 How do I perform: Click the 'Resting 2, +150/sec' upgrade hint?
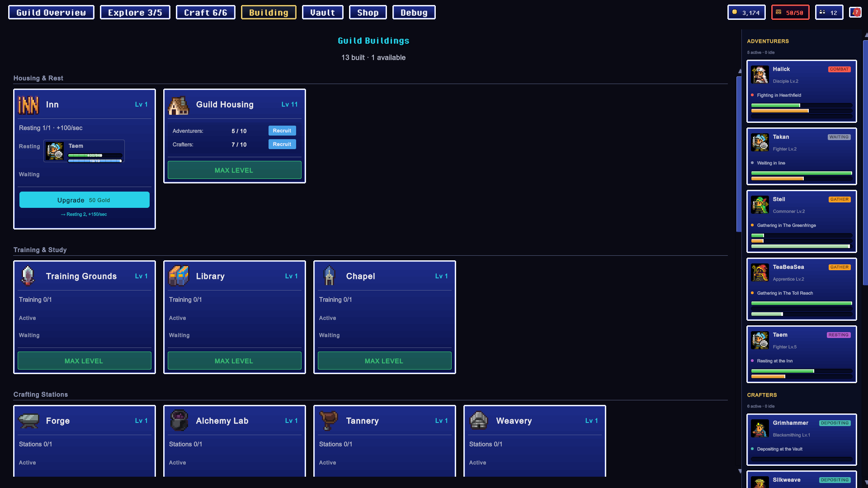[x=84, y=214]
